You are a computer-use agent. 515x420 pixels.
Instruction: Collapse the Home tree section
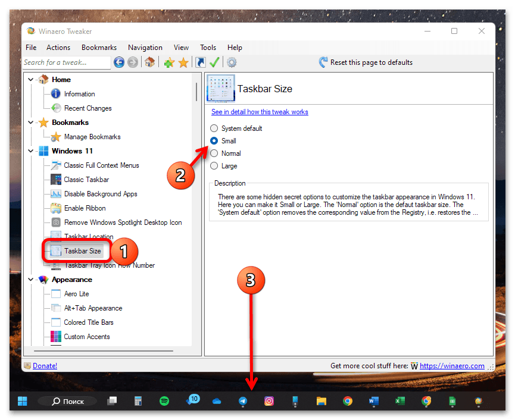tap(30, 80)
